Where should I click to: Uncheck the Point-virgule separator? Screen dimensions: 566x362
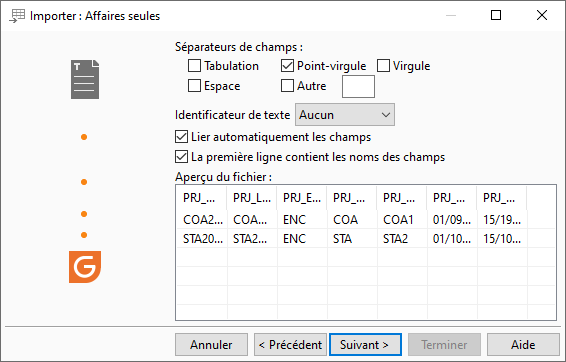coord(287,66)
